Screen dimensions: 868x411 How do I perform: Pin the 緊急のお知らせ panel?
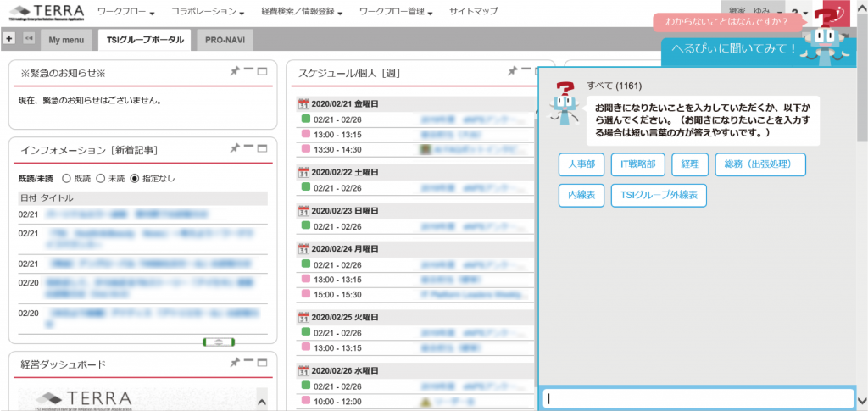(236, 71)
